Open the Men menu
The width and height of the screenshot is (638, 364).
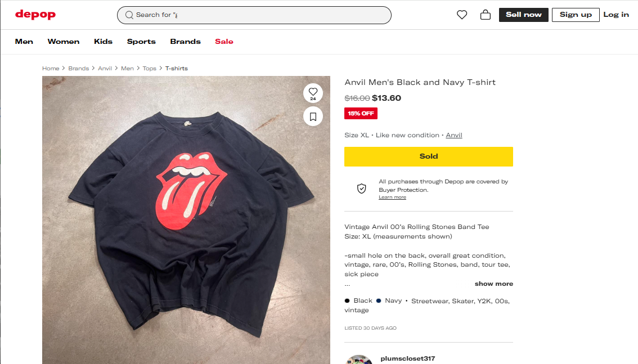click(x=24, y=42)
